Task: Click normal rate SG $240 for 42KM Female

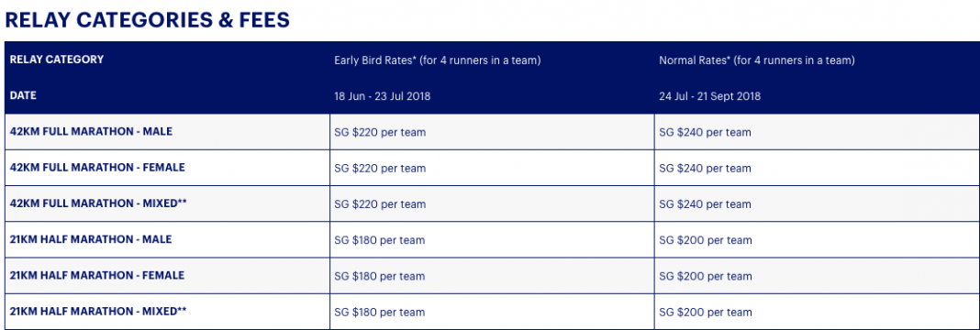Action: [x=705, y=169]
